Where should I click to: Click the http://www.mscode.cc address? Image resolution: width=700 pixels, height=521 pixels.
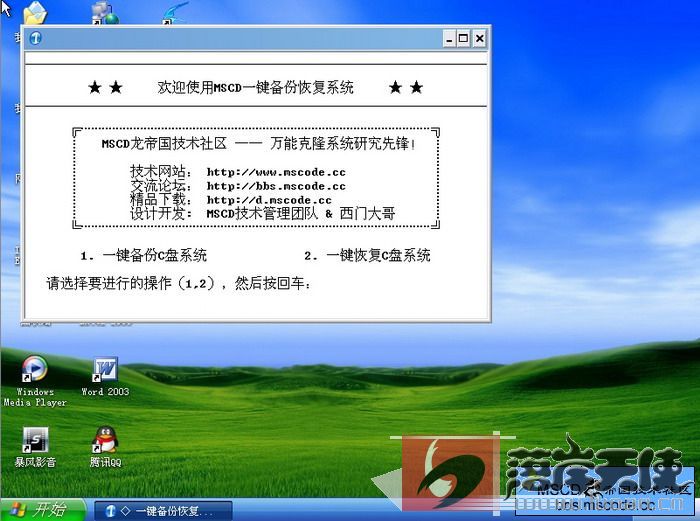pyautogui.click(x=276, y=172)
